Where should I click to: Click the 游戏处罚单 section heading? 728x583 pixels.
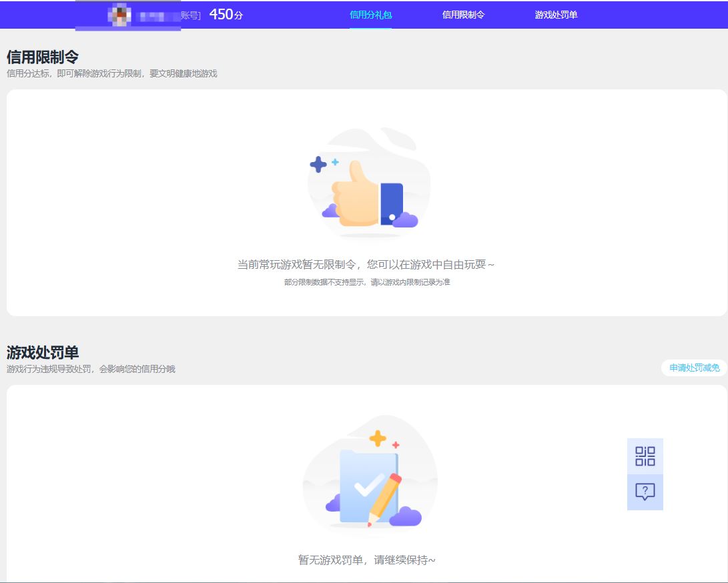click(x=43, y=352)
